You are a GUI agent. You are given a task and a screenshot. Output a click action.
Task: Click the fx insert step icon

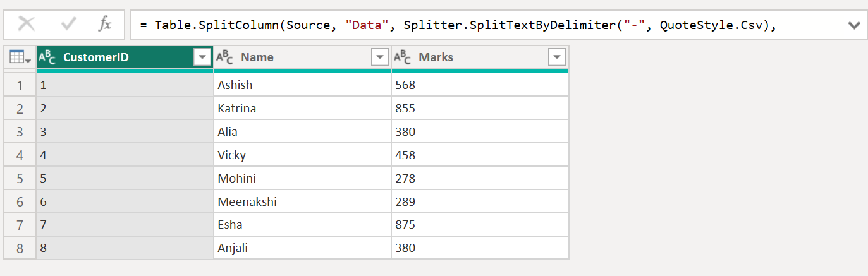point(105,25)
